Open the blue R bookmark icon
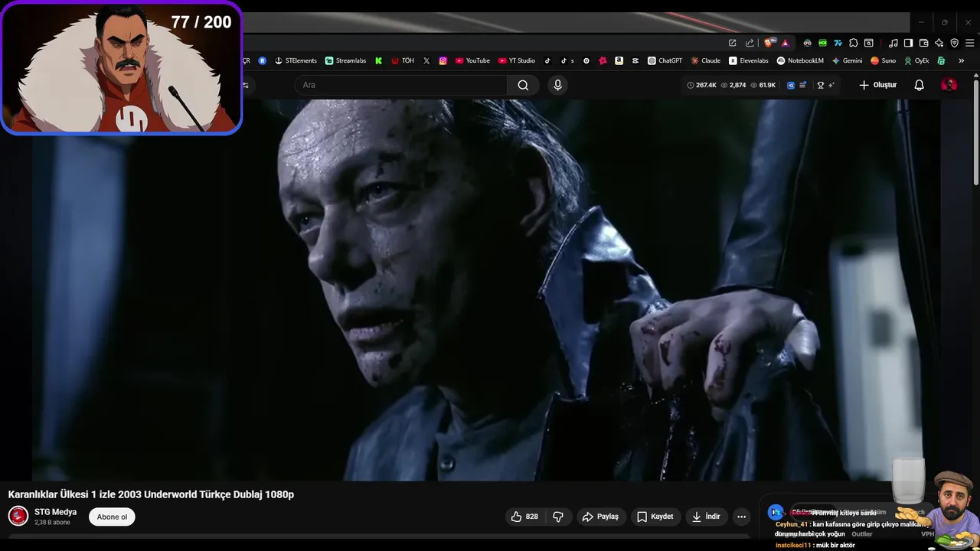This screenshot has width=980, height=551. click(x=263, y=60)
